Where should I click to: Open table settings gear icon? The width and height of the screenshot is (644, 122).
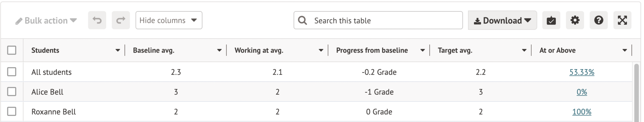tap(575, 20)
